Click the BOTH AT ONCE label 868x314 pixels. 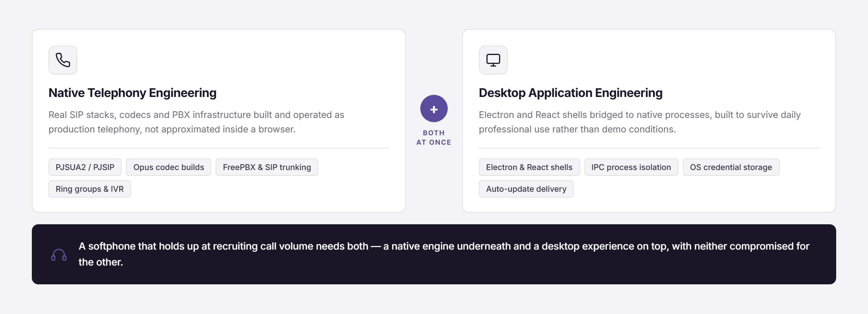pyautogui.click(x=434, y=137)
